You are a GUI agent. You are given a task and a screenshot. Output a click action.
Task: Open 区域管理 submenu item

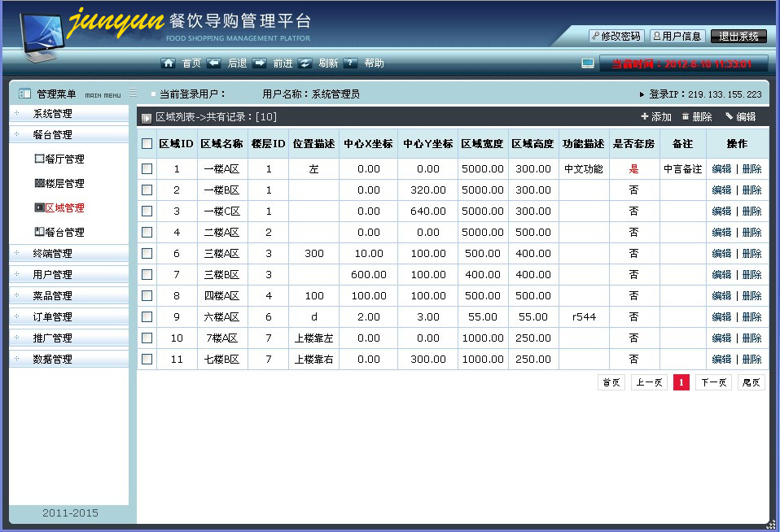point(64,207)
